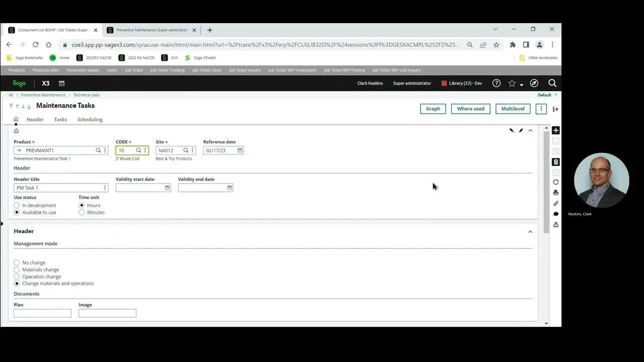Click the exit page icon beside Multilevel
Viewport: 644px width, 362px height.
(555, 109)
